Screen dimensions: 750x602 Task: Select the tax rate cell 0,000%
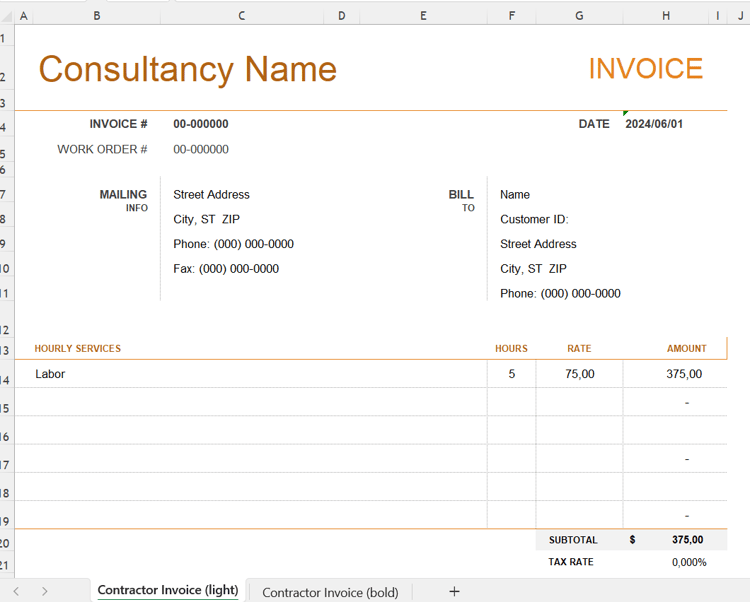click(x=689, y=562)
